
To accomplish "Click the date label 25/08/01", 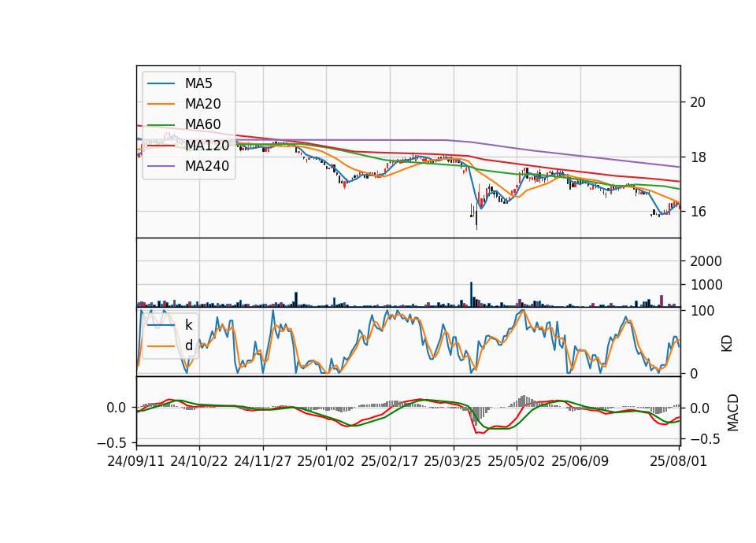I will pyautogui.click(x=678, y=461).
